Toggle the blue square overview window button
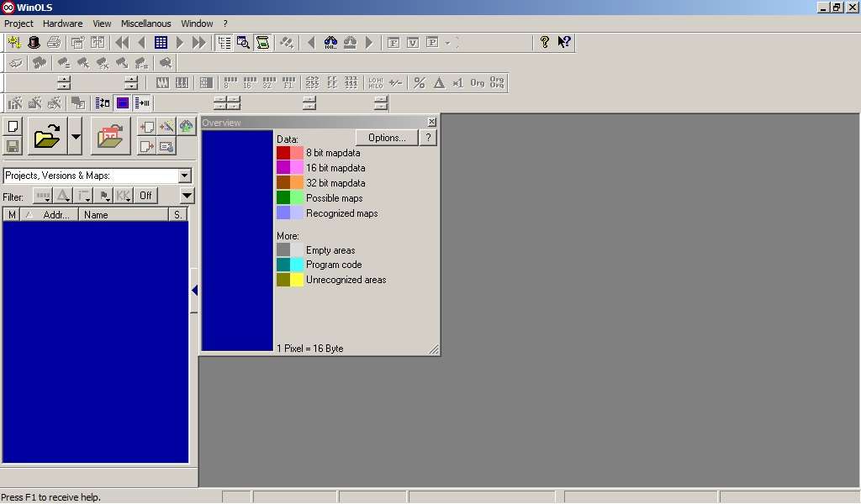This screenshot has height=504, width=861. 123,102
